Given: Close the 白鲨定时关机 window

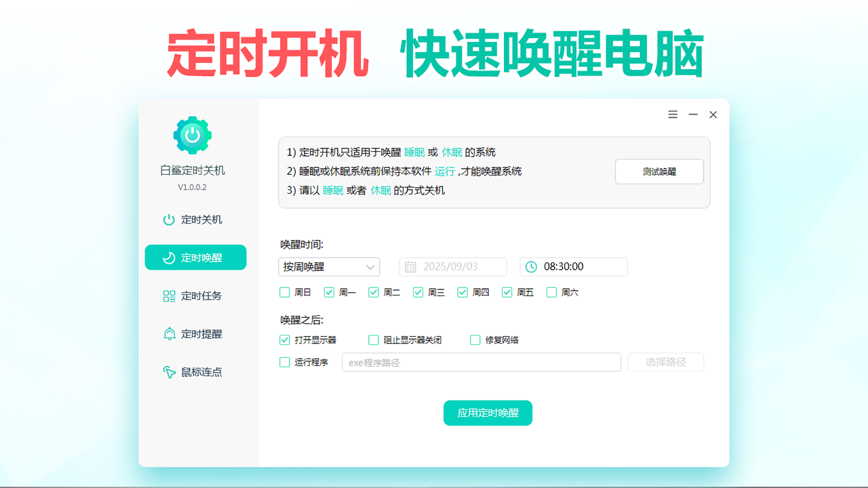Looking at the screenshot, I should [x=713, y=115].
